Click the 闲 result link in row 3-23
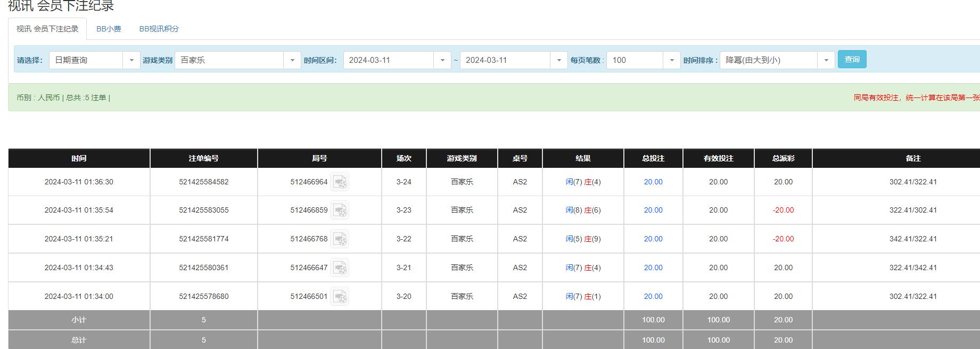 [x=569, y=210]
